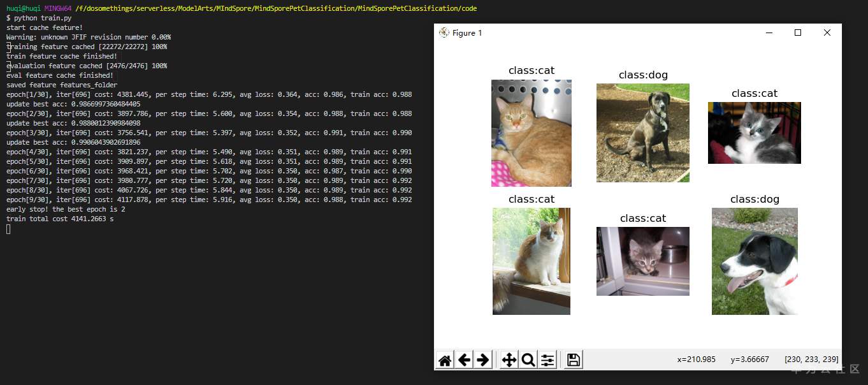The height and width of the screenshot is (385, 868).
Task: Click 'update best acc: 0.9866997360484405' line
Action: pos(73,104)
